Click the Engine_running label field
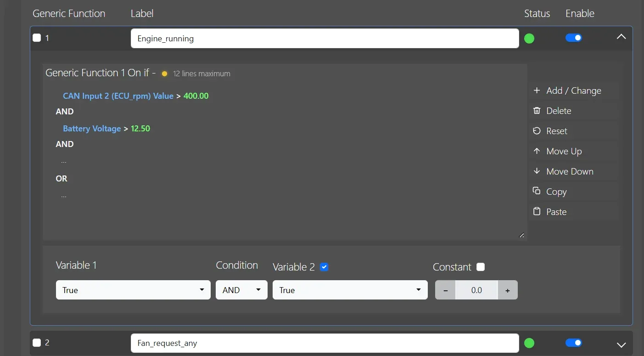 [325, 39]
